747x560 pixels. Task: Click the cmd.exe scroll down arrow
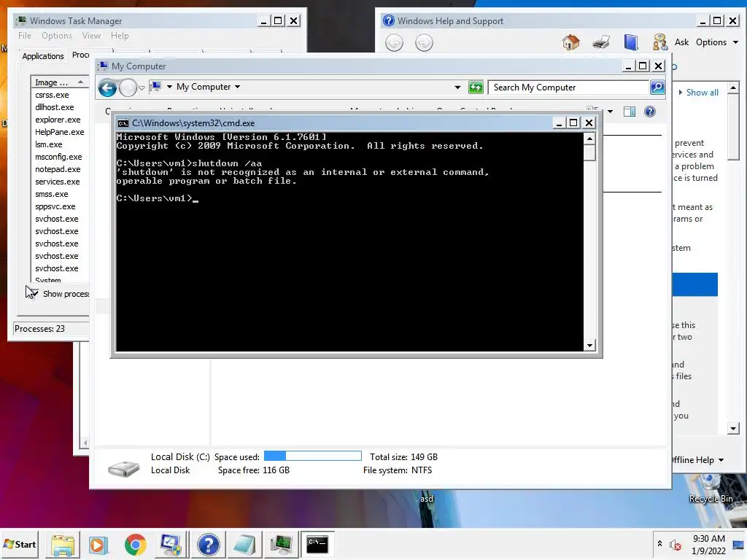[x=589, y=346]
